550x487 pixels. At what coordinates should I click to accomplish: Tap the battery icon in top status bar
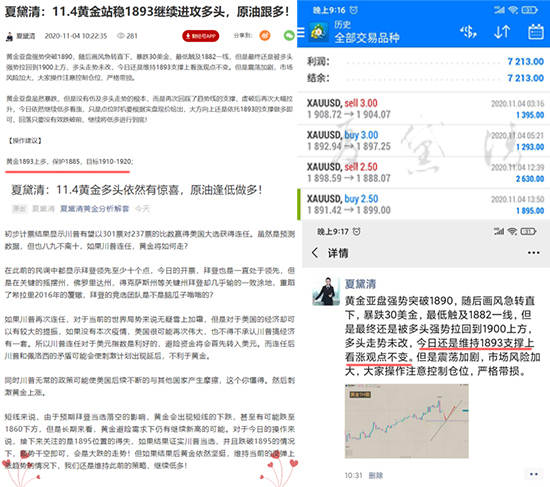tap(529, 10)
